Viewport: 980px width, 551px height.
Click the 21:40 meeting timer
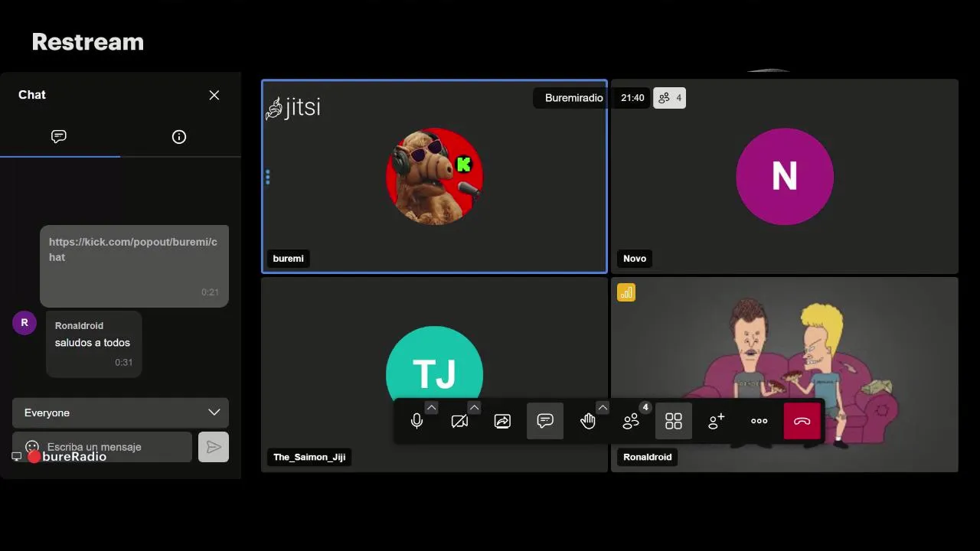pos(632,98)
